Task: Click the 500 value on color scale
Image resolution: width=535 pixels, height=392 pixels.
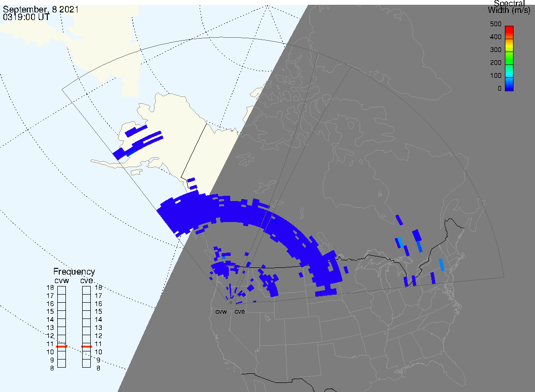Action: (x=496, y=24)
